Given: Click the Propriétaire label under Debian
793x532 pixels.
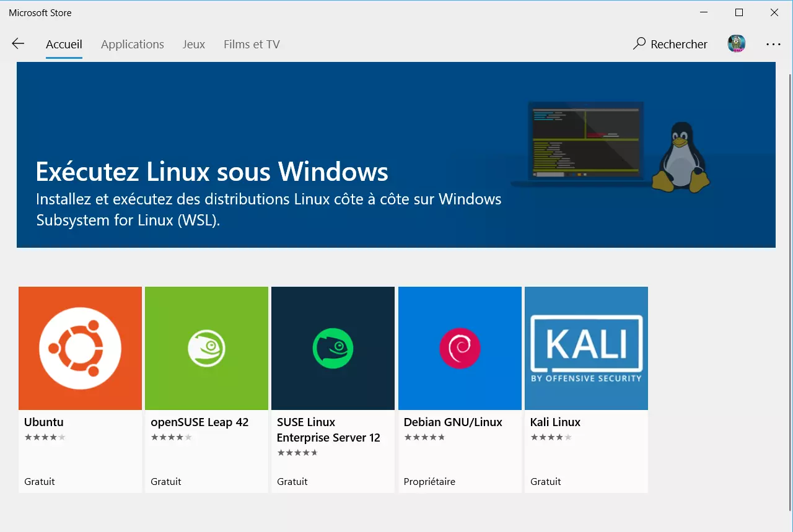Looking at the screenshot, I should 429,482.
